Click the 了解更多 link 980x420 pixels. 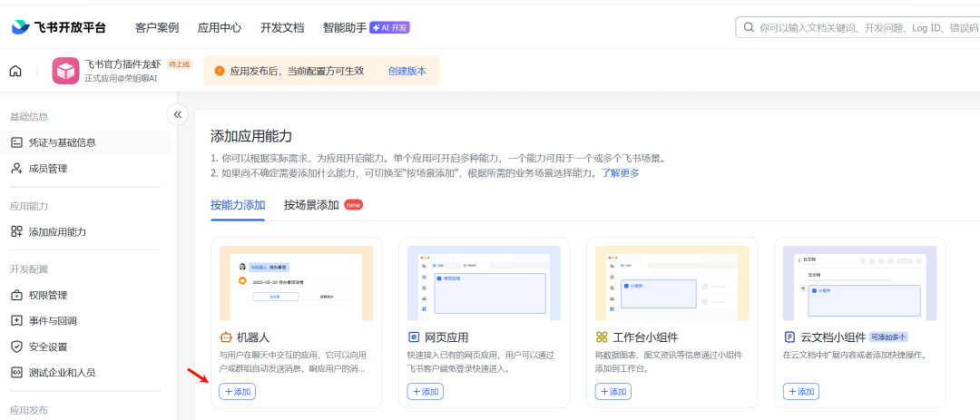coord(621,173)
